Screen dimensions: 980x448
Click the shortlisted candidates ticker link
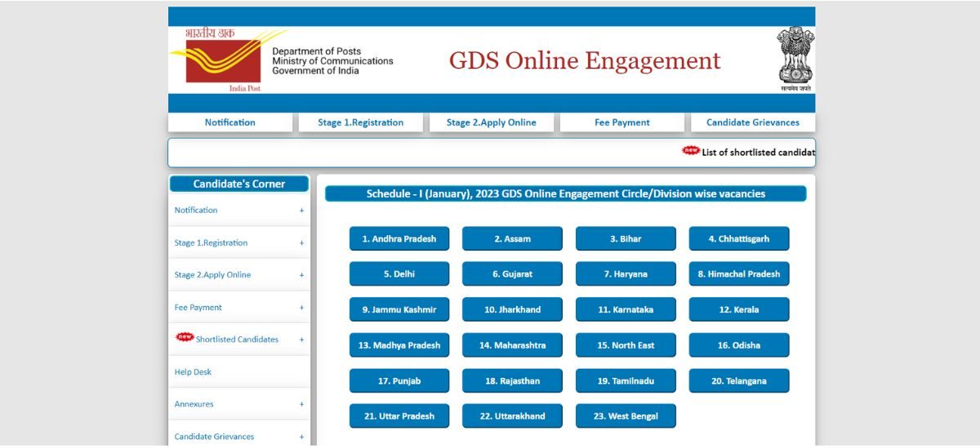point(759,153)
